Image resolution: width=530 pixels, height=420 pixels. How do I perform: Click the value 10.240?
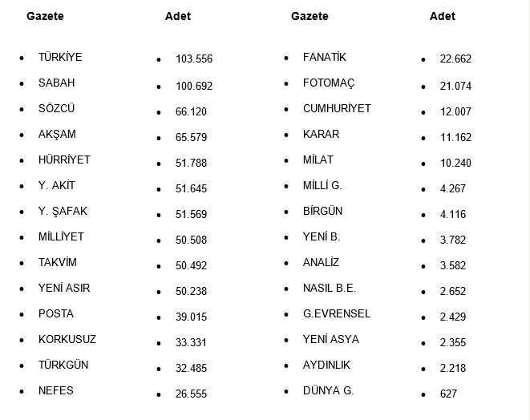455,163
